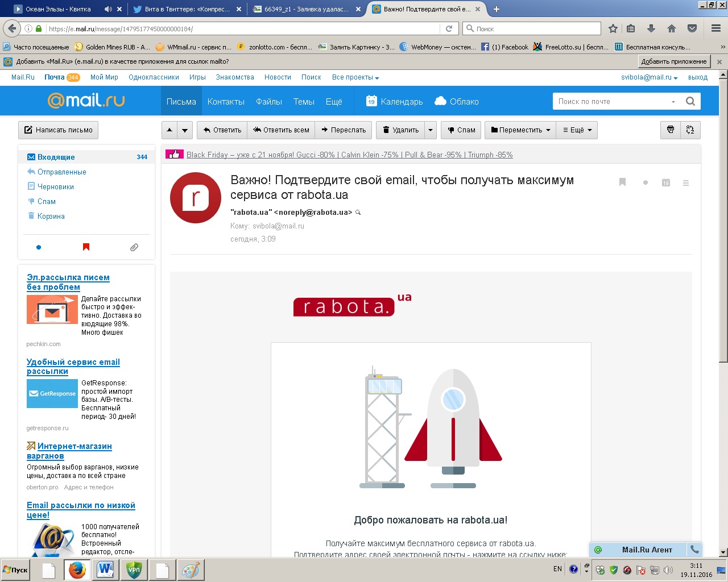Filter emails with attachments paperclip icon
Screen dimensions: 728x582
click(x=134, y=247)
